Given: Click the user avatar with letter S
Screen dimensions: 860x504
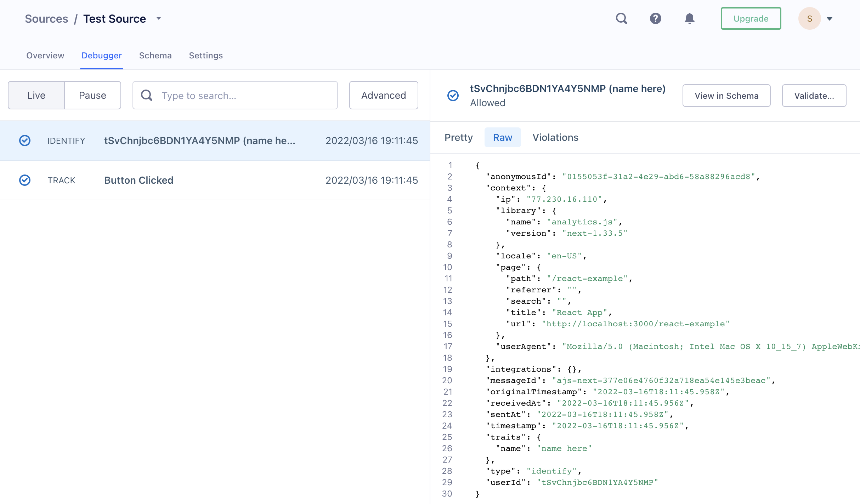Looking at the screenshot, I should [809, 18].
